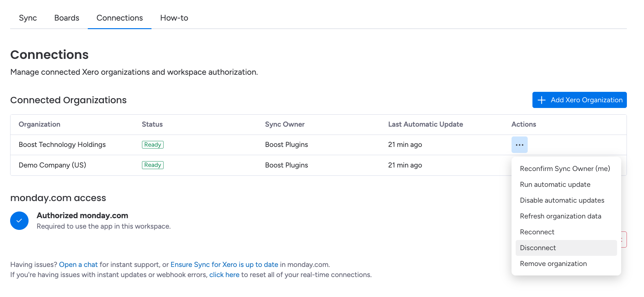Select Boost Technology Holdings organization name
This screenshot has width=644, height=297.
tap(62, 145)
